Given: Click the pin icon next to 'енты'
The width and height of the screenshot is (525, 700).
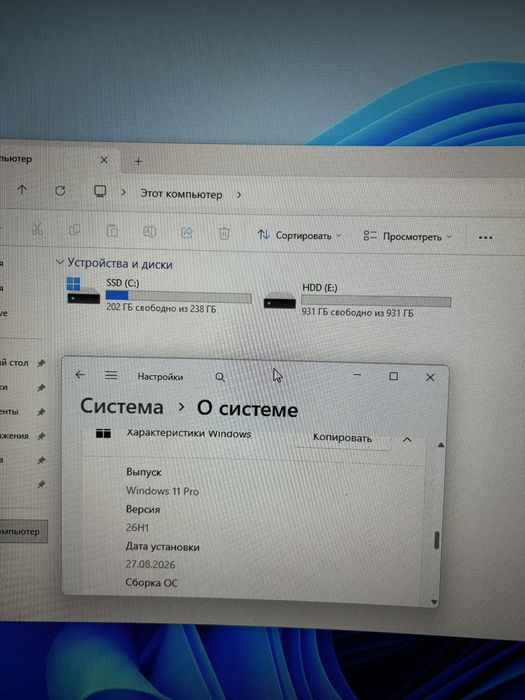Looking at the screenshot, I should point(41,412).
